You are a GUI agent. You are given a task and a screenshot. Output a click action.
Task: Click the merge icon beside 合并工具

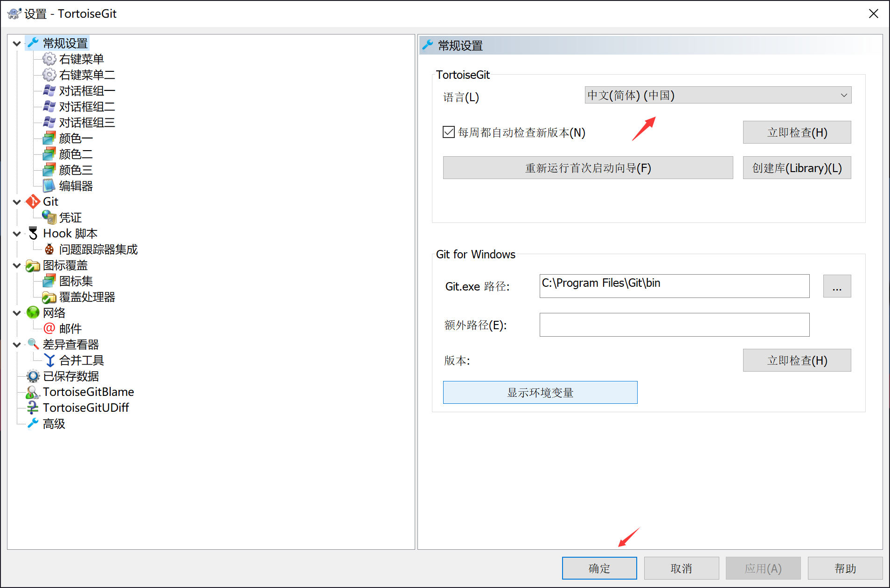point(49,360)
